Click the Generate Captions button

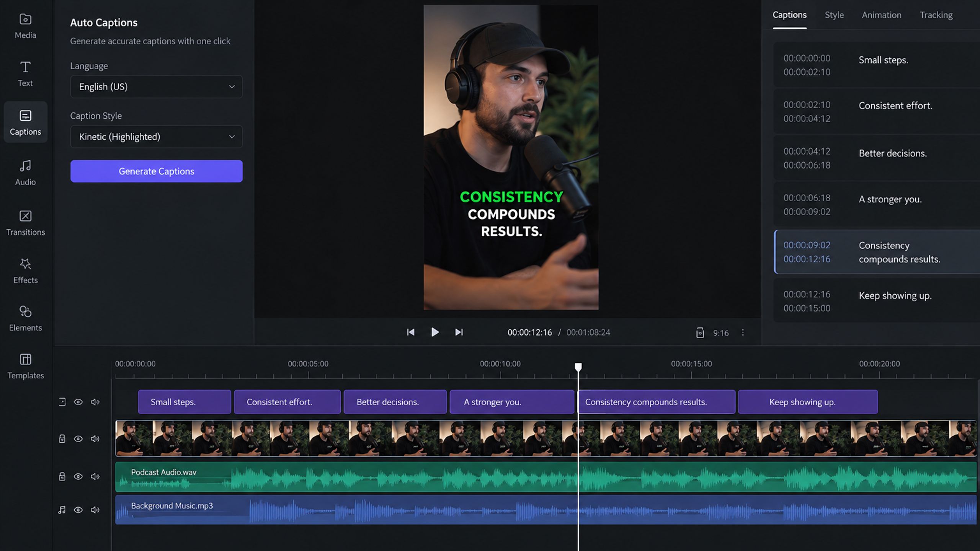(x=156, y=171)
